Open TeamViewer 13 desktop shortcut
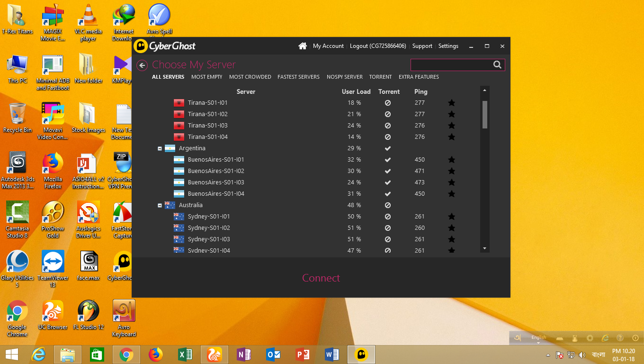Image resolution: width=644 pixels, height=364 pixels. [53, 262]
